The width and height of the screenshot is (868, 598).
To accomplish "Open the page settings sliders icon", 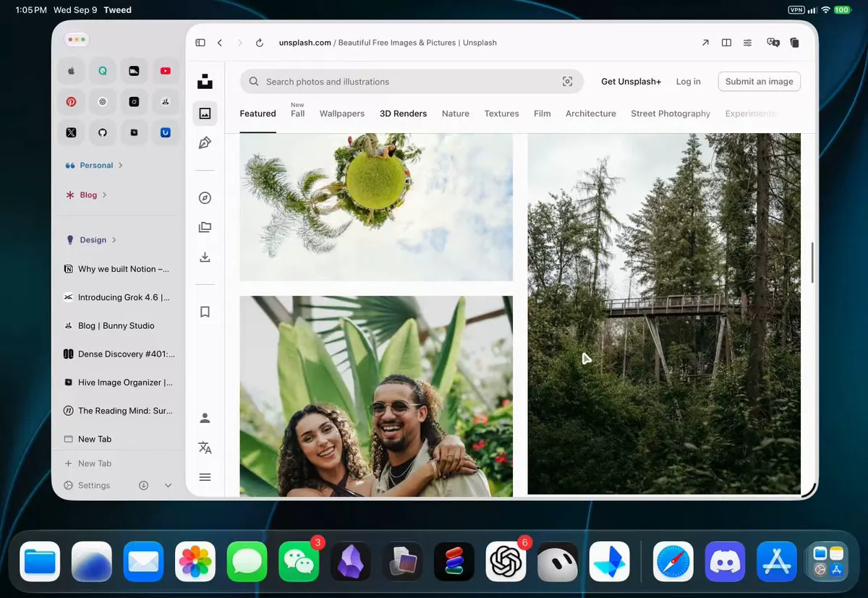I will point(748,43).
